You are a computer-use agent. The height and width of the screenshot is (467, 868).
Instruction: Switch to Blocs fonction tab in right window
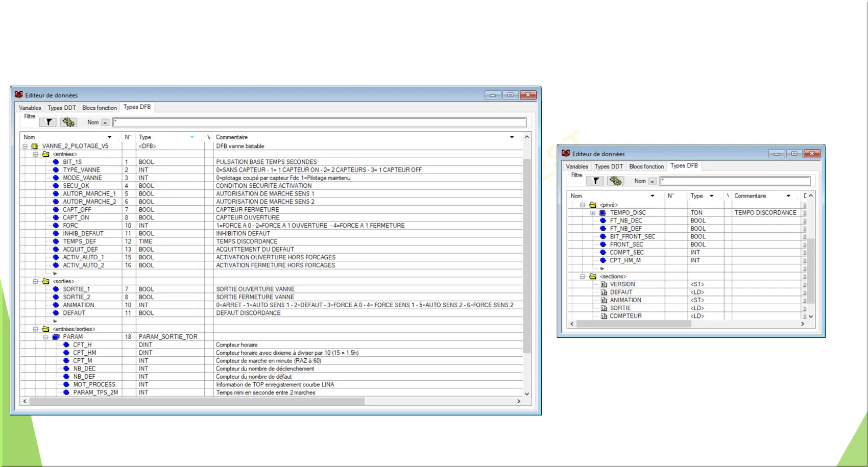(x=646, y=166)
